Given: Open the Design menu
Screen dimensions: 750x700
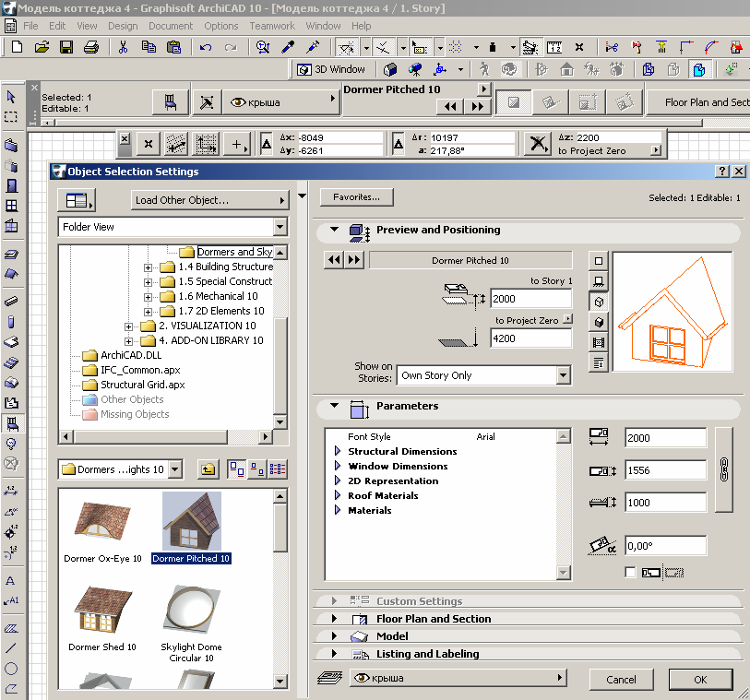Looking at the screenshot, I should [123, 26].
